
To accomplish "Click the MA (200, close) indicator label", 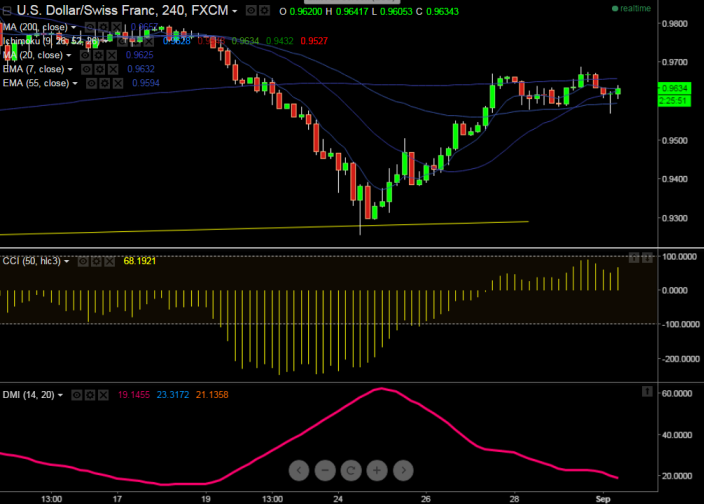I will pyautogui.click(x=35, y=27).
